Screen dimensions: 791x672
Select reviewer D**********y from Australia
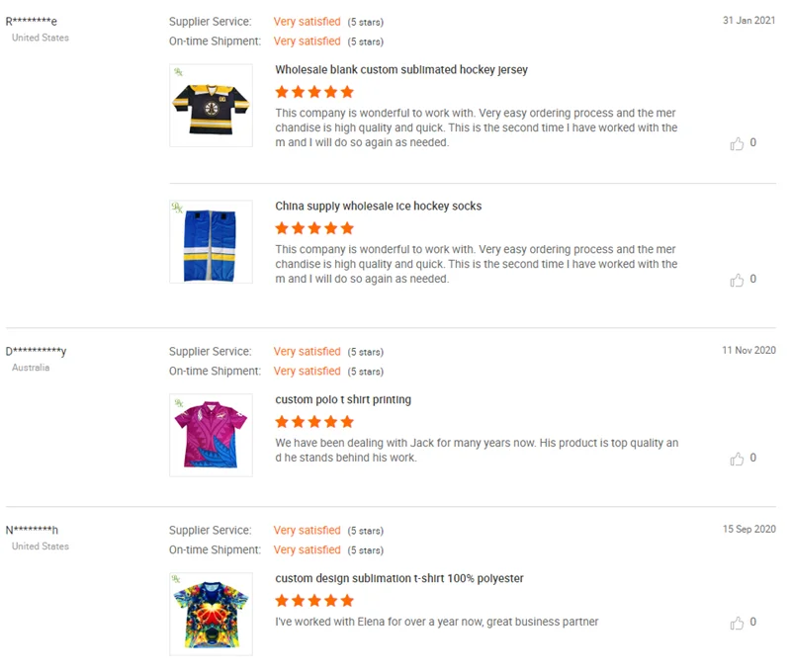tap(36, 351)
